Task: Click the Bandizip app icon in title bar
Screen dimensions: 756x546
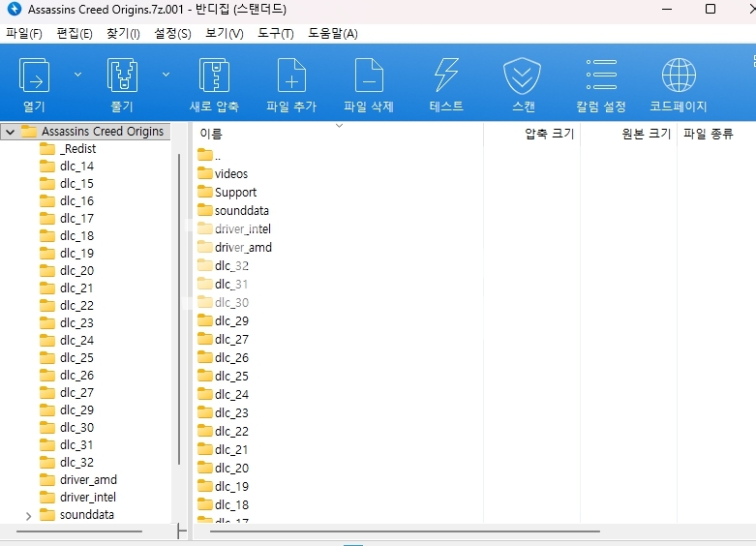Action: (15, 9)
